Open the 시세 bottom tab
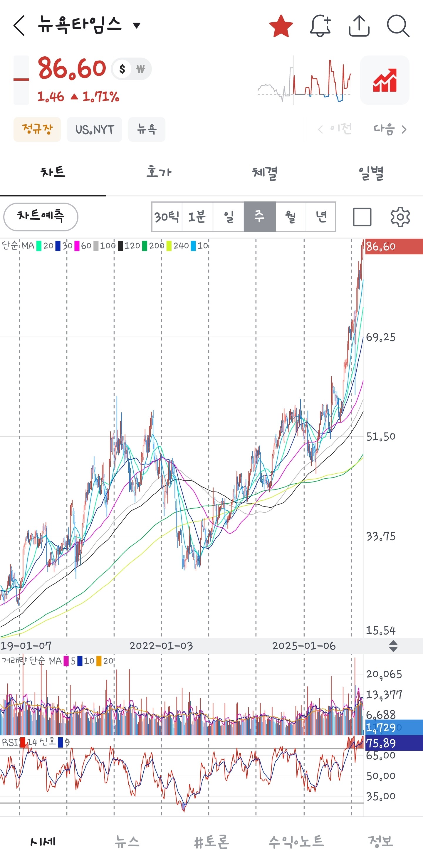This screenshot has width=423, height=868. [43, 841]
